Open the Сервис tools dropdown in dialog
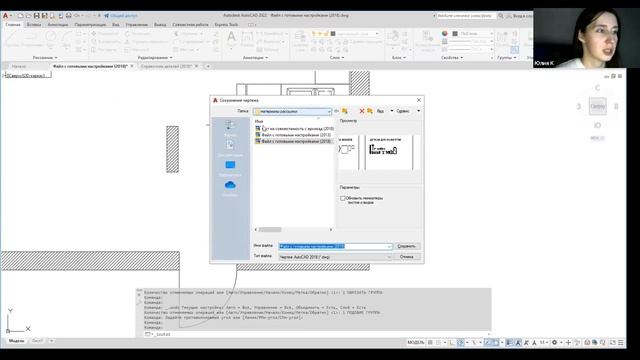This screenshot has width=640, height=360. [408, 111]
